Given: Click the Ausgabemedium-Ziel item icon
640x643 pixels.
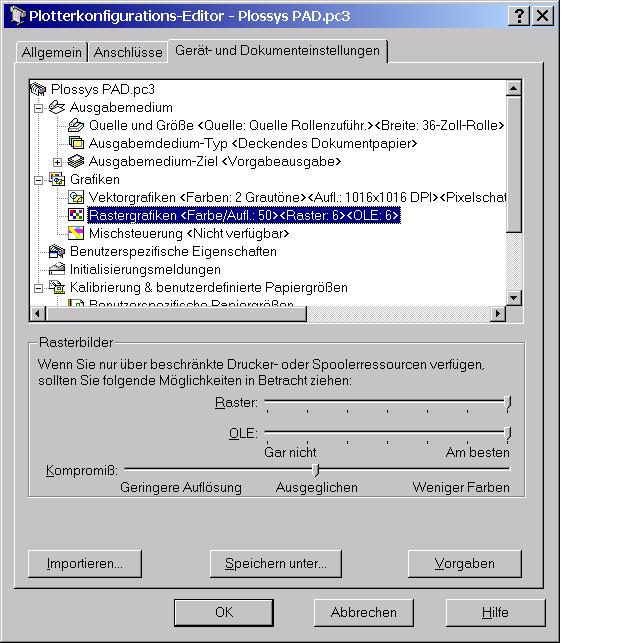Looking at the screenshot, I should (76, 161).
